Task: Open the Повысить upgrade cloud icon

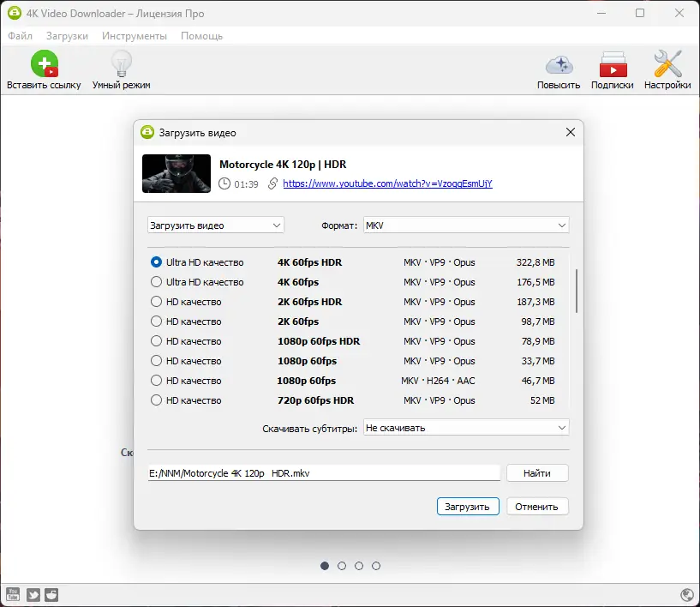Action: 559,65
